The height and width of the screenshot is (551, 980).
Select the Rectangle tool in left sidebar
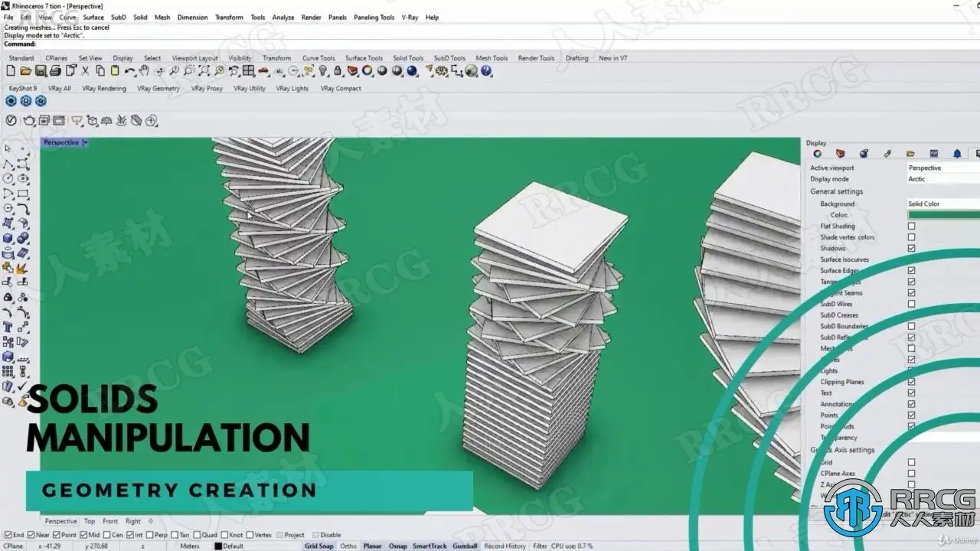click(x=23, y=194)
